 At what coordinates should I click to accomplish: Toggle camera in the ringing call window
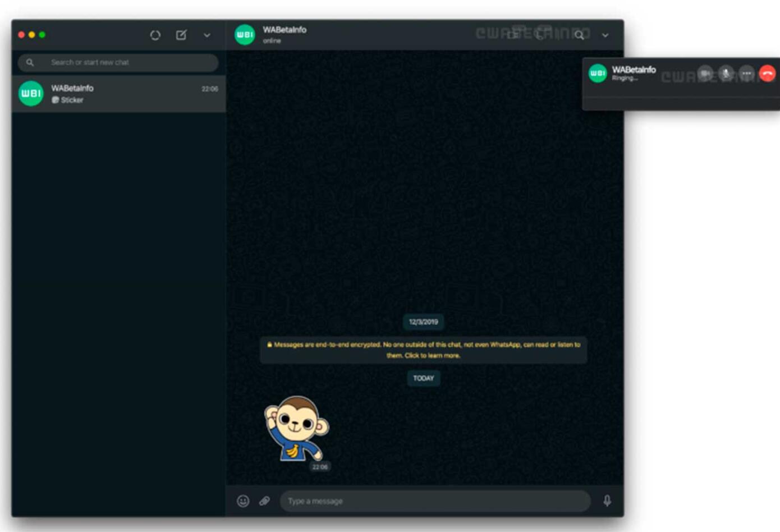[705, 74]
